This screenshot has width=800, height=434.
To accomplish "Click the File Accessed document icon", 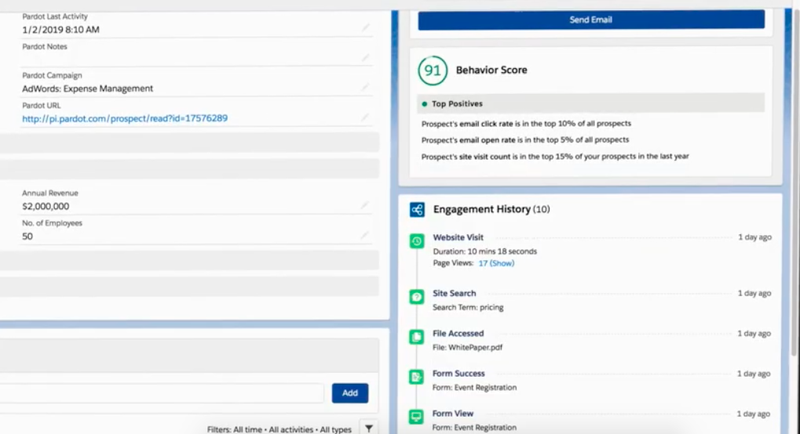I will click(x=417, y=337).
